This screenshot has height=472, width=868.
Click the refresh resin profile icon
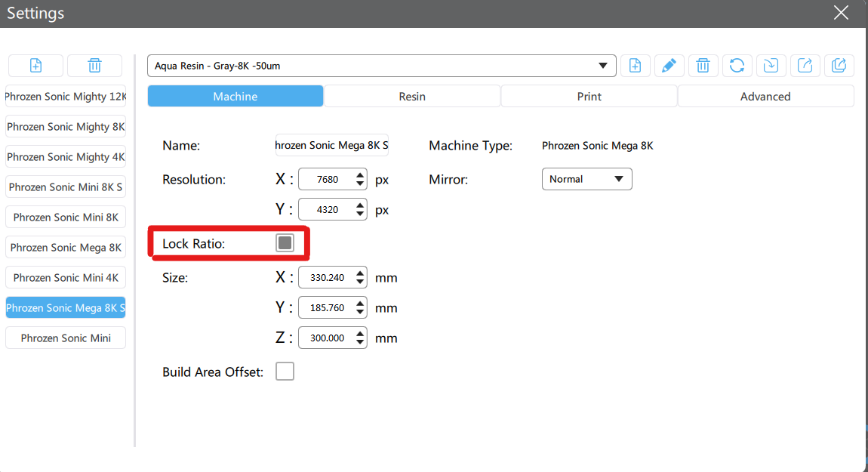737,66
